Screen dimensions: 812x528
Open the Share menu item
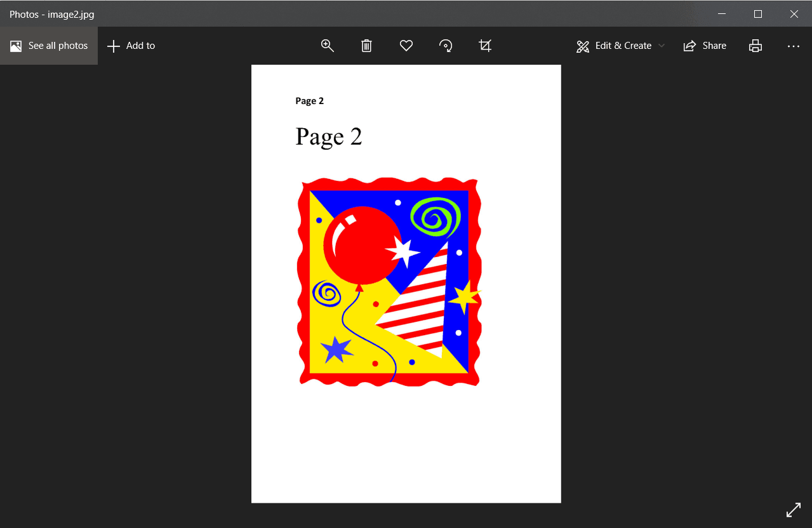click(x=705, y=45)
